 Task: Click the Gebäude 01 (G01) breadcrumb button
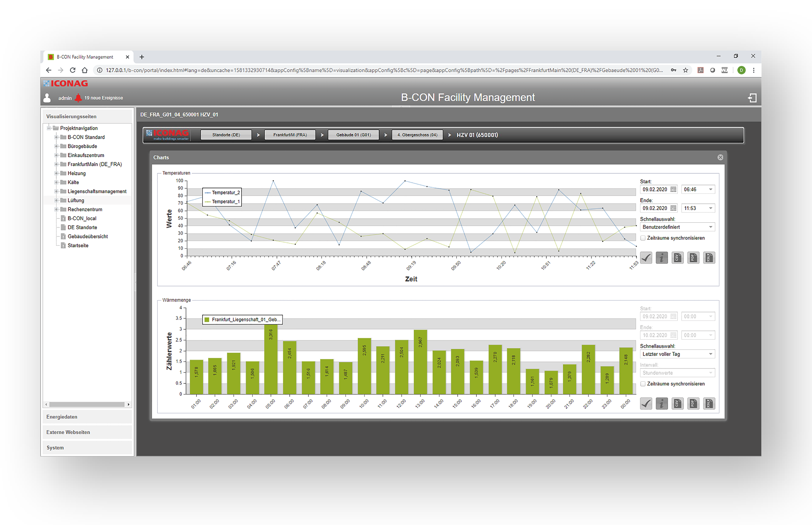point(353,135)
